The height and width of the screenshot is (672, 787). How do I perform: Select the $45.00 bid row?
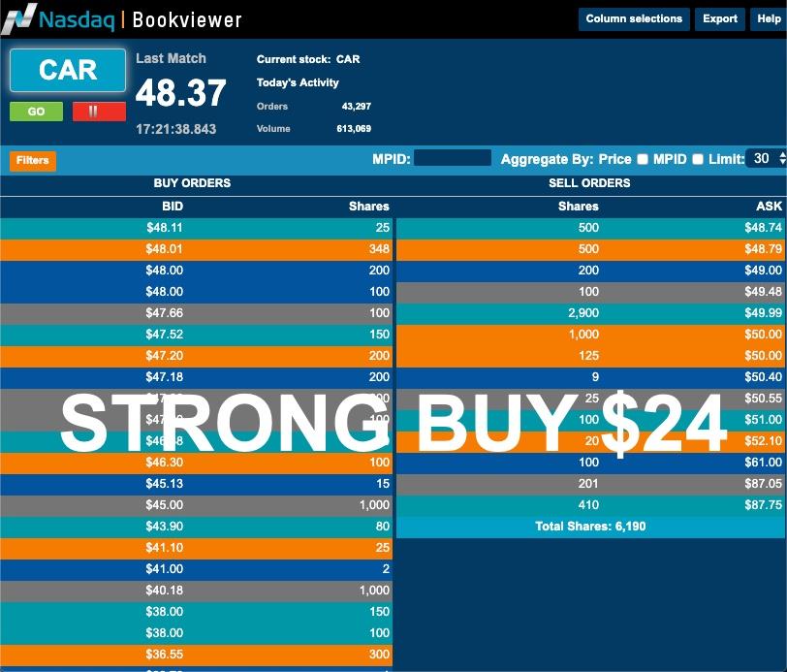196,505
